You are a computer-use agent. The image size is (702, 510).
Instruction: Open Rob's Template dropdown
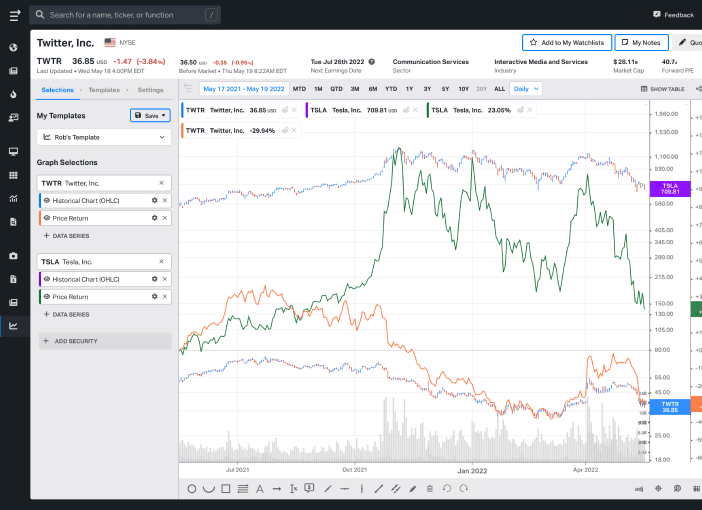(x=104, y=136)
